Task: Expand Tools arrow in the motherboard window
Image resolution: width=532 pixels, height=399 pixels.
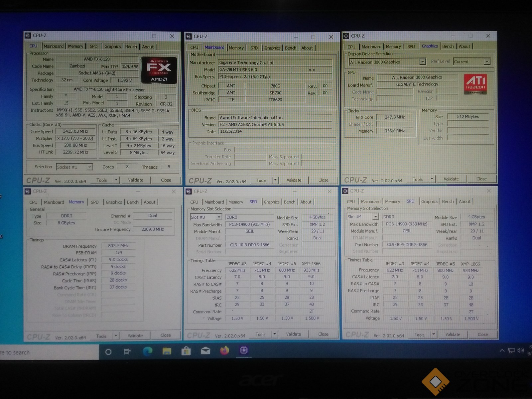Action: point(275,180)
